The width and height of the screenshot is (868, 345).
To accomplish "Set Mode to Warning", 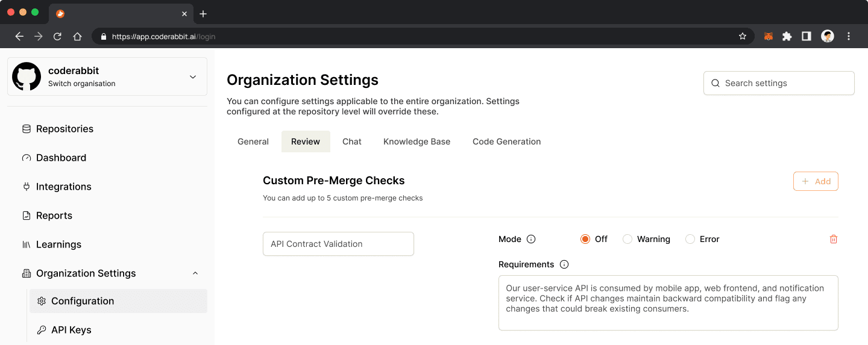I will point(627,239).
